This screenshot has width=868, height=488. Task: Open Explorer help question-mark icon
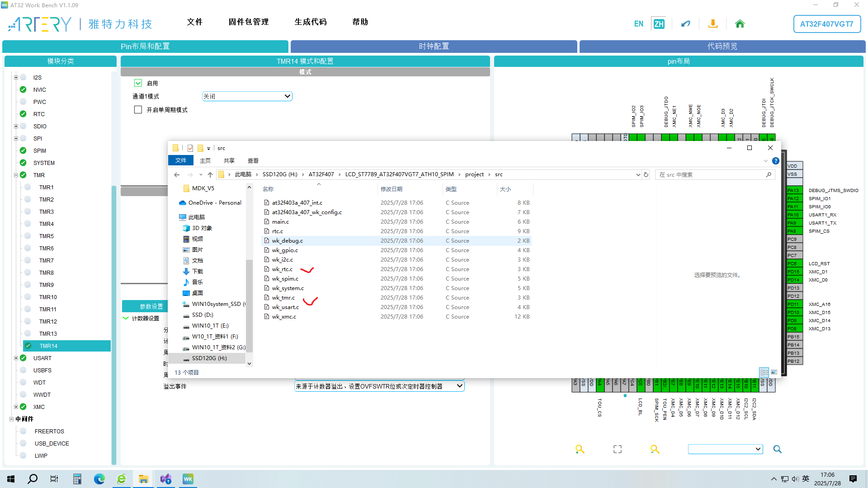point(776,161)
